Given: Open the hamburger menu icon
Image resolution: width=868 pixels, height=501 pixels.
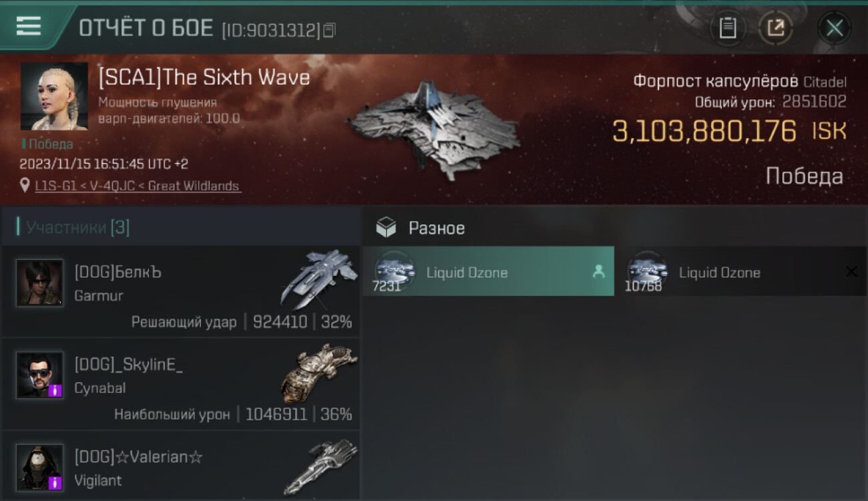Looking at the screenshot, I should coord(29,27).
